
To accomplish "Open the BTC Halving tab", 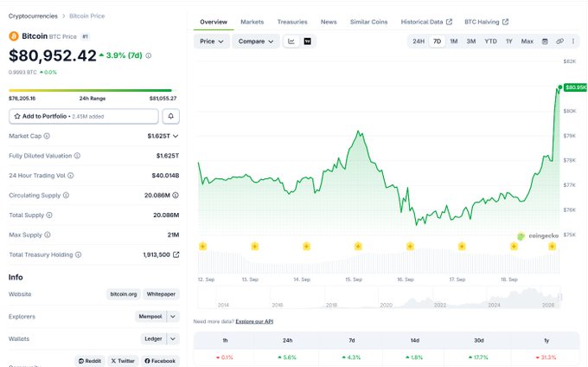I will click(x=486, y=22).
